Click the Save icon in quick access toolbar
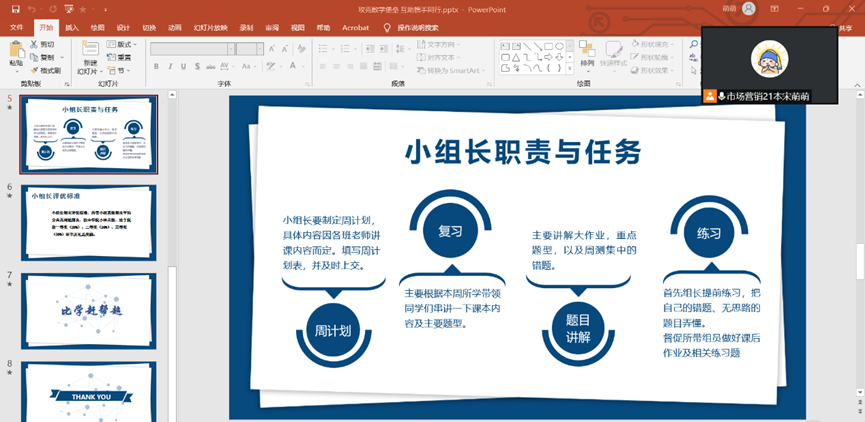Image resolution: width=865 pixels, height=422 pixels. point(15,8)
